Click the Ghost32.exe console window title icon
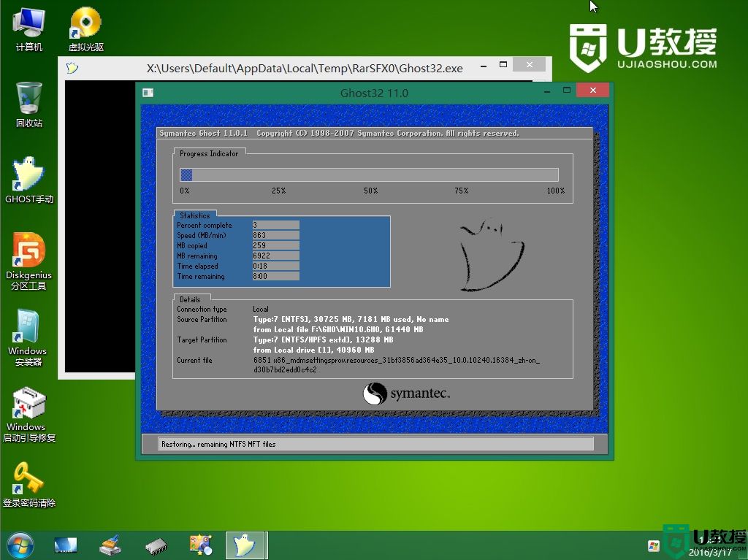 [72, 69]
